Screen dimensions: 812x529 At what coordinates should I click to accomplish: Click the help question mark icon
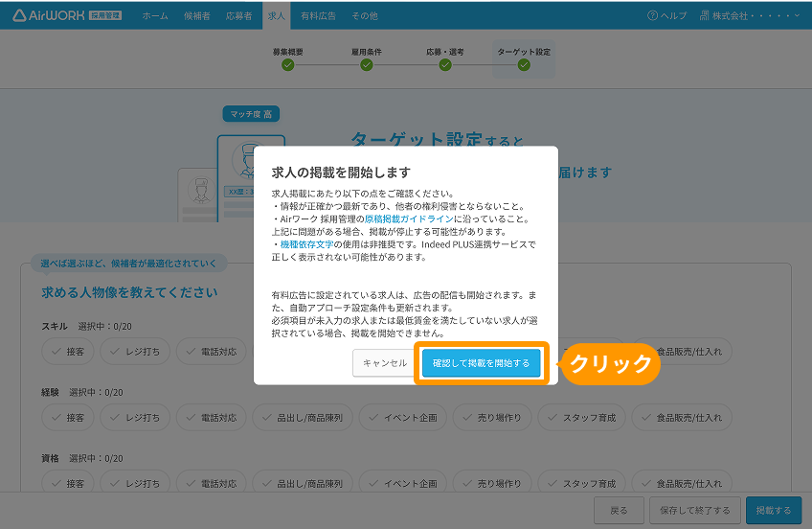[652, 15]
